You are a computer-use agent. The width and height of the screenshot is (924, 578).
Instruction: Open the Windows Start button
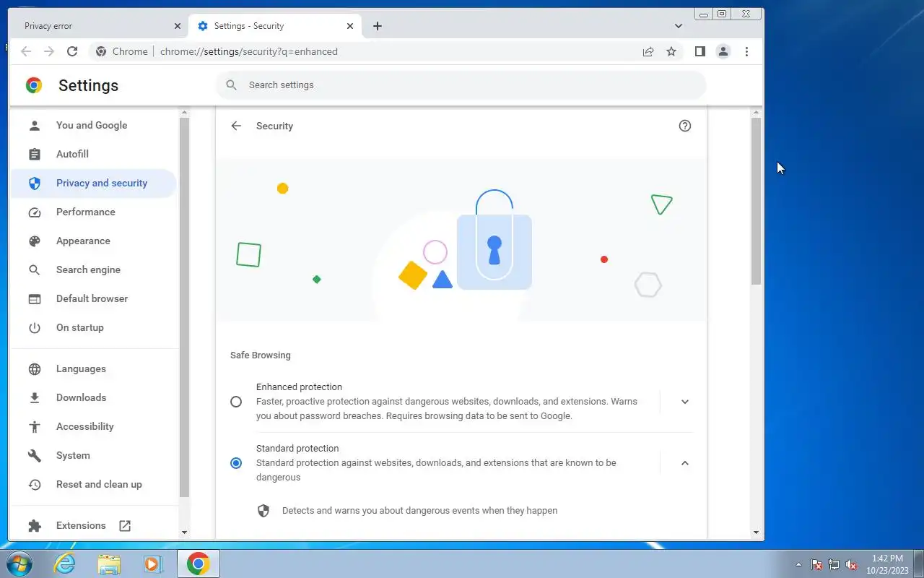[x=19, y=564]
